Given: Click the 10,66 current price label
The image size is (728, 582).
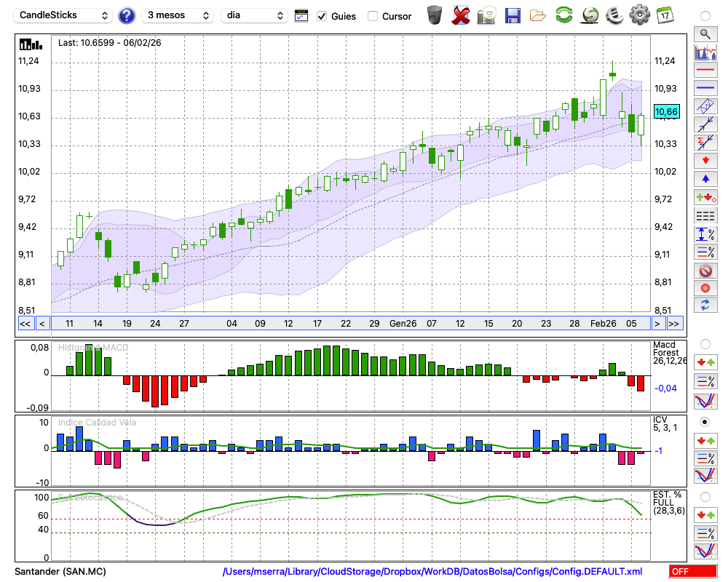Looking at the screenshot, I should [666, 111].
